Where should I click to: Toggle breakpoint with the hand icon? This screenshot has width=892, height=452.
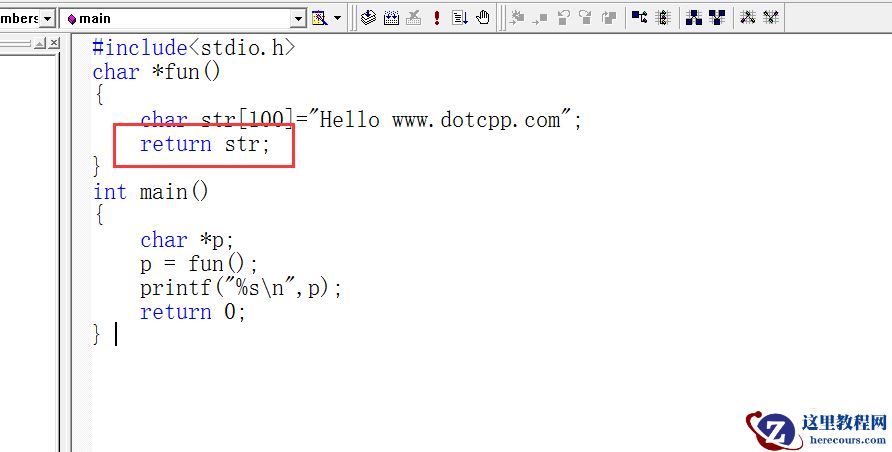pyautogui.click(x=483, y=18)
